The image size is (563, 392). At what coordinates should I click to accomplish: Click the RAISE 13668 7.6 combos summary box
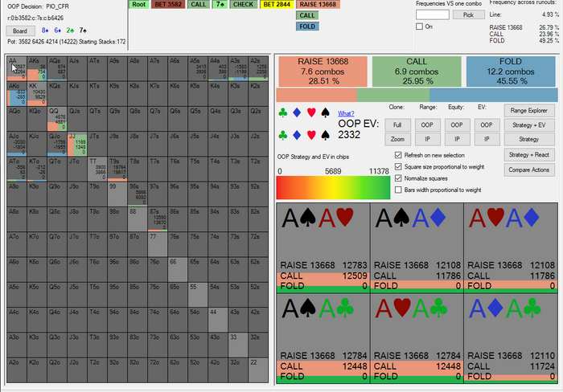pos(323,71)
